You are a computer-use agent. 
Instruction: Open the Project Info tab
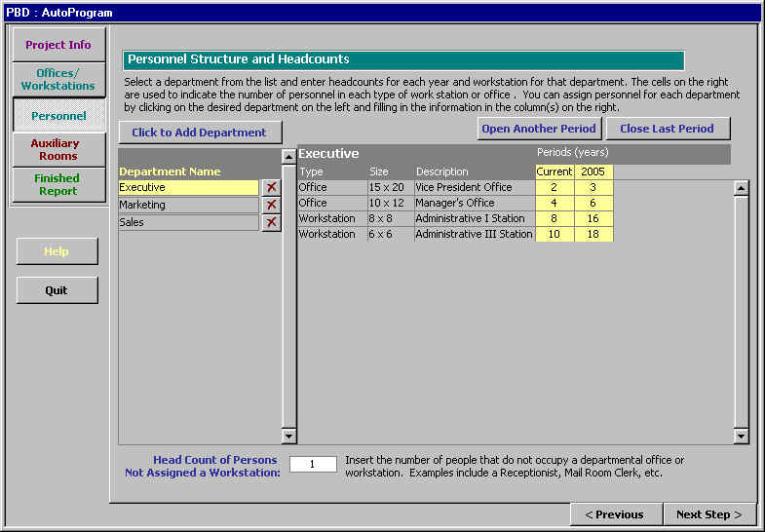coord(58,45)
